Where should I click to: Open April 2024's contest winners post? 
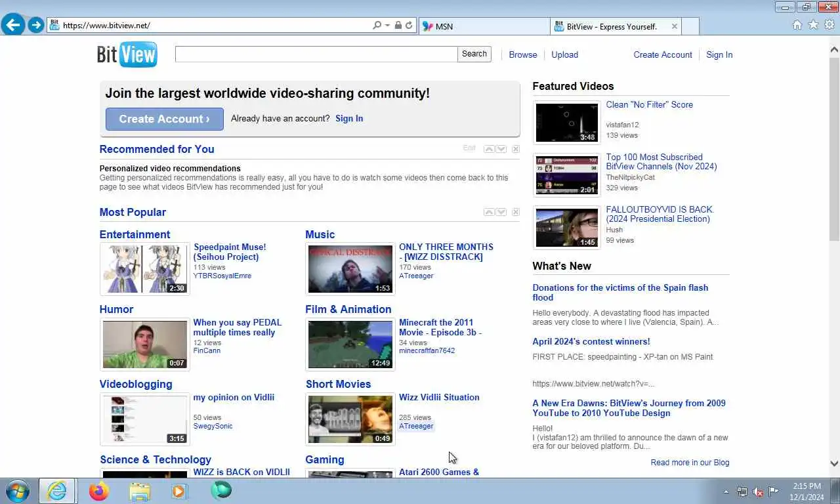point(591,341)
